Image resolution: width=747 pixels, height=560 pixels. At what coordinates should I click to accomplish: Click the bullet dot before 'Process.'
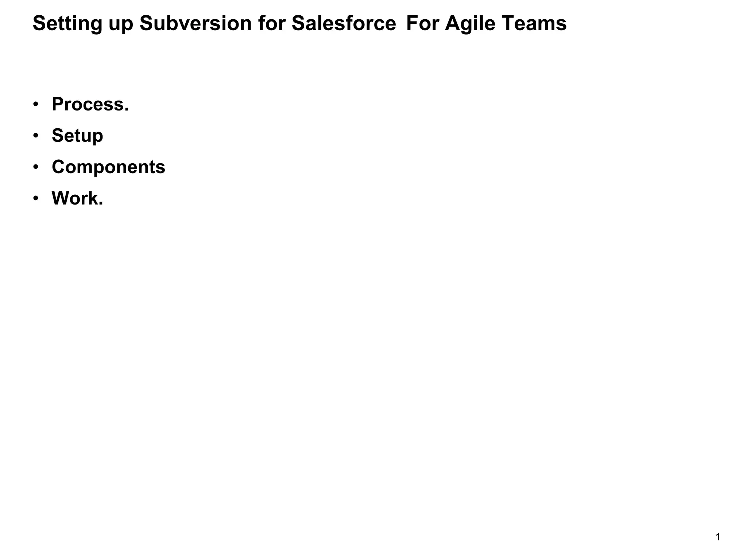[x=35, y=105]
